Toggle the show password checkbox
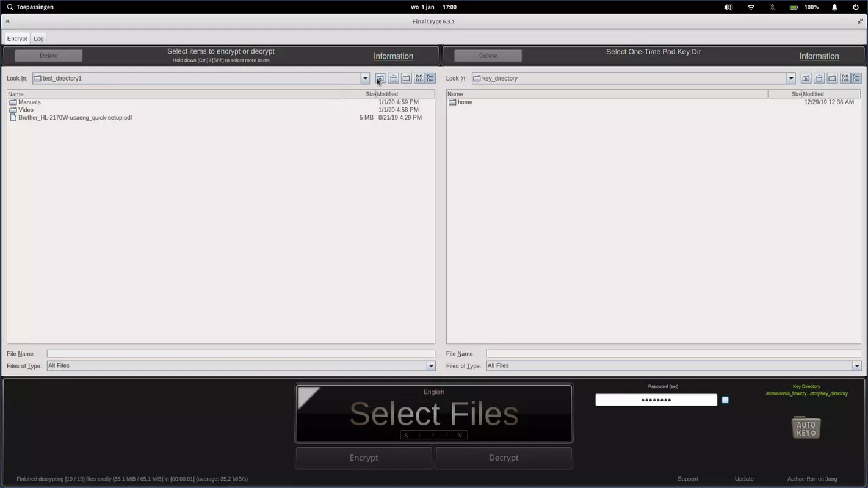This screenshot has width=868, height=488. [x=725, y=400]
